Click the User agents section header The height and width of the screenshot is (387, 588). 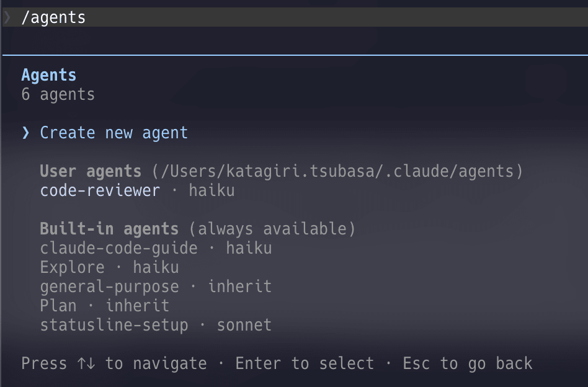click(91, 171)
